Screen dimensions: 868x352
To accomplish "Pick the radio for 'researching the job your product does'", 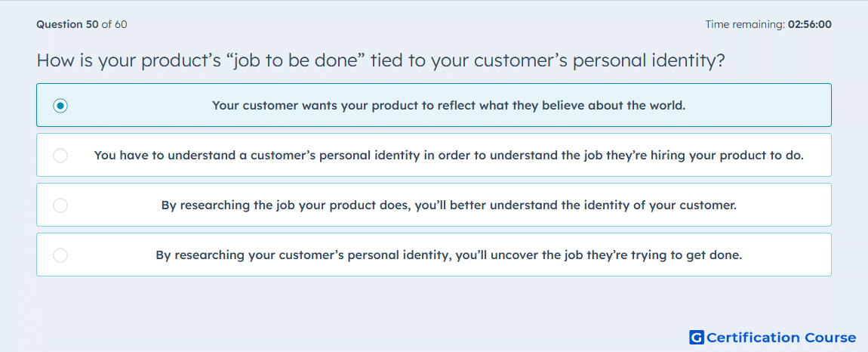I will click(60, 205).
